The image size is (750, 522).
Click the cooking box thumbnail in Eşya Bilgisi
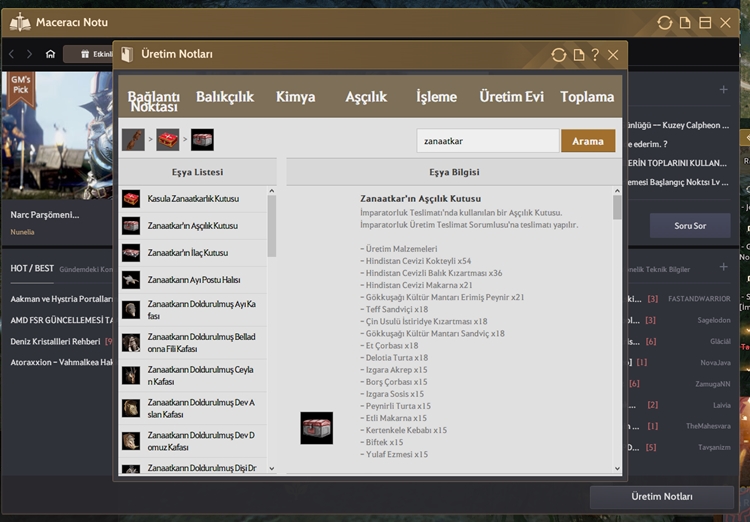(x=316, y=428)
